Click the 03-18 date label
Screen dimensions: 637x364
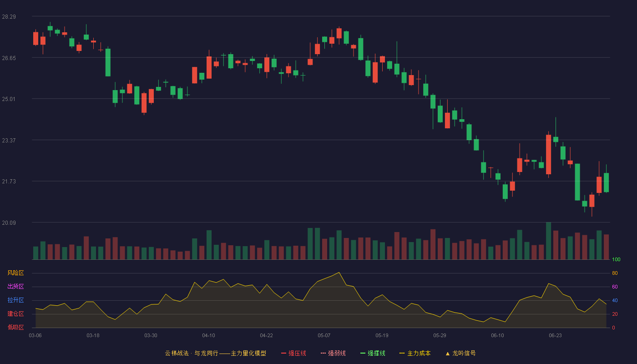[x=93, y=335]
